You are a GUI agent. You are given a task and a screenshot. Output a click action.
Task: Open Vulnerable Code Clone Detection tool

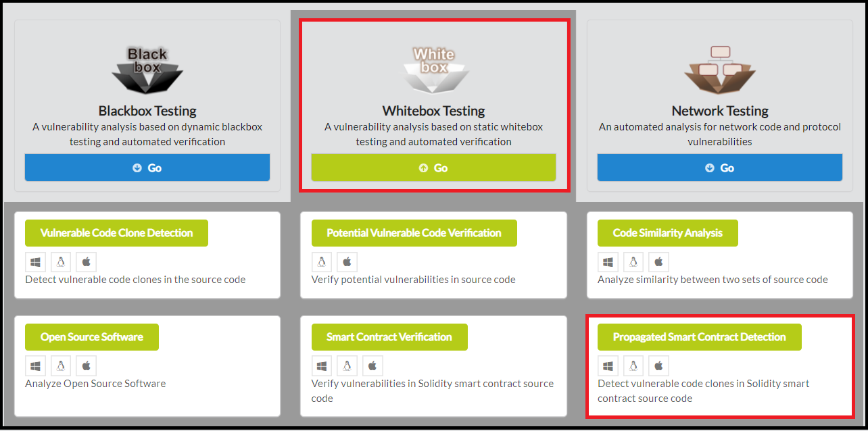point(116,233)
